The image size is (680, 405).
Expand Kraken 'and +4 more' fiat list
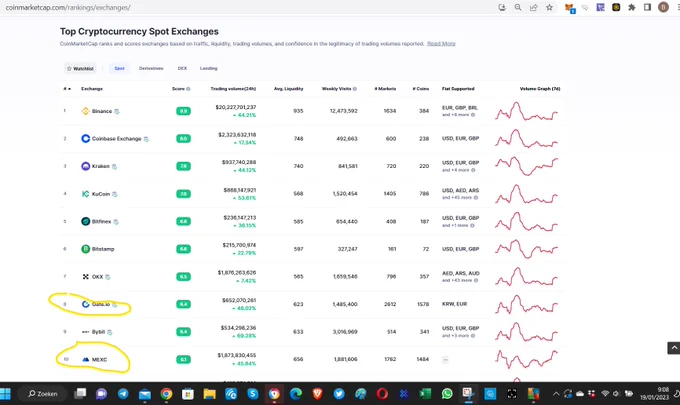pos(458,170)
